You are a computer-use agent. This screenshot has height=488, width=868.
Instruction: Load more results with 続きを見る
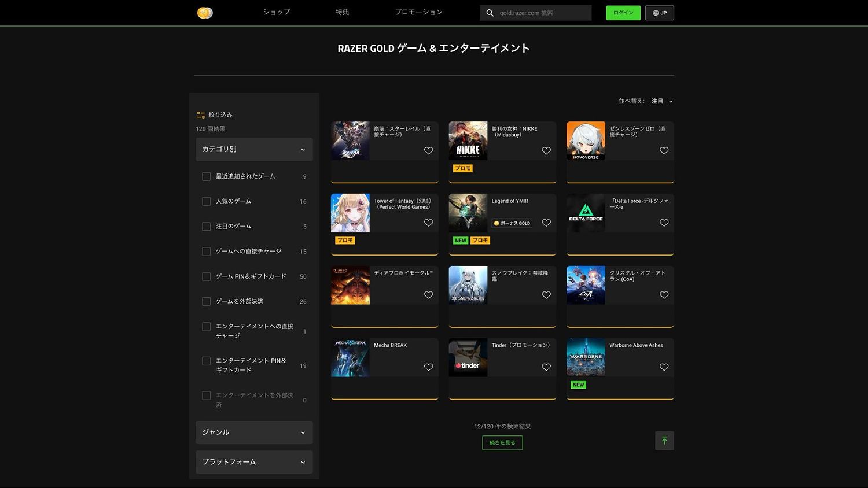tap(502, 443)
